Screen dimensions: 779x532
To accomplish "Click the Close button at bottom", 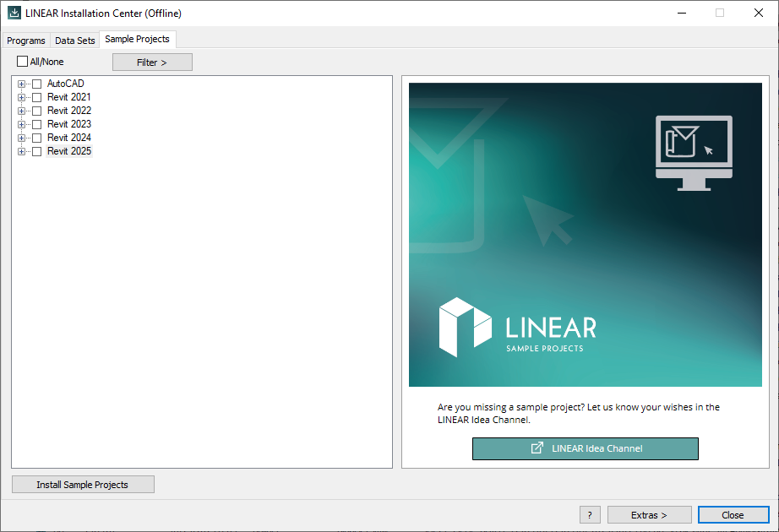I will pyautogui.click(x=733, y=515).
